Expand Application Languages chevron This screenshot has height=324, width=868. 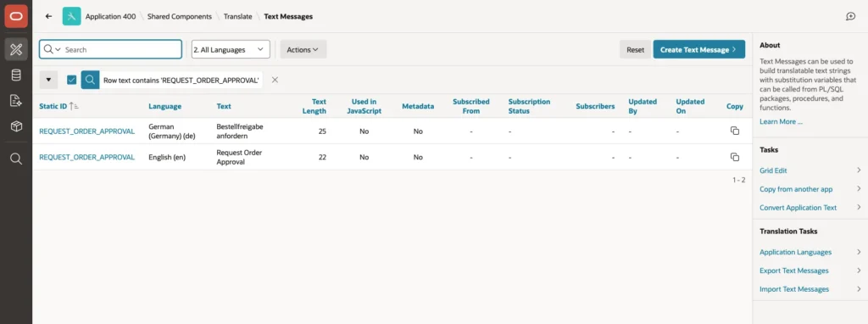point(858,252)
